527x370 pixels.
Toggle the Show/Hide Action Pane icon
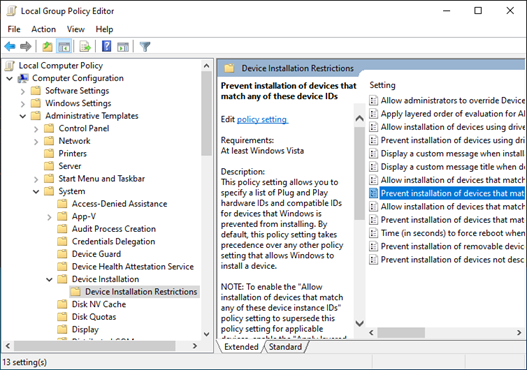pos(123,46)
